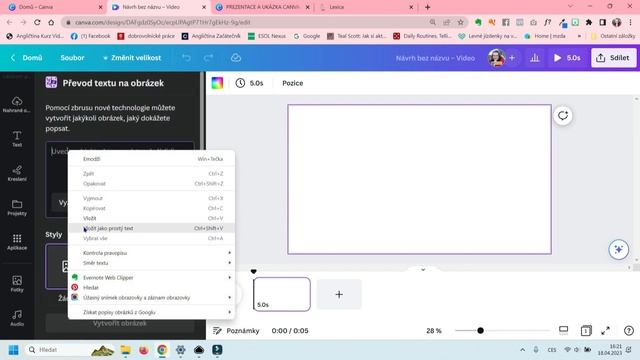Bookmark page with the star icon

(x=460, y=22)
